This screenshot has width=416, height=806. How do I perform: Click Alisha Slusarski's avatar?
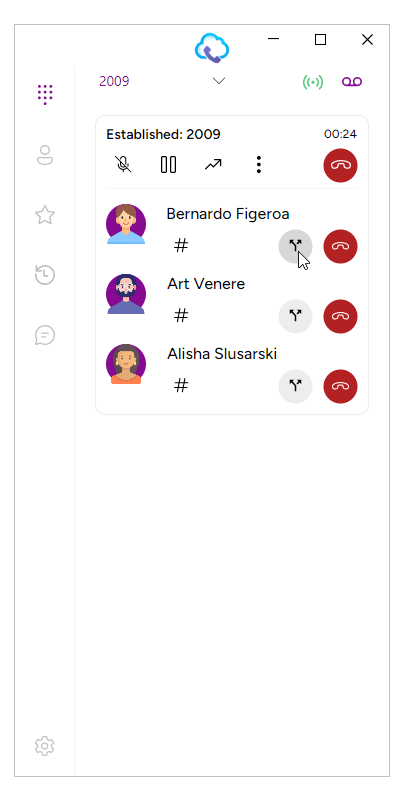click(126, 364)
